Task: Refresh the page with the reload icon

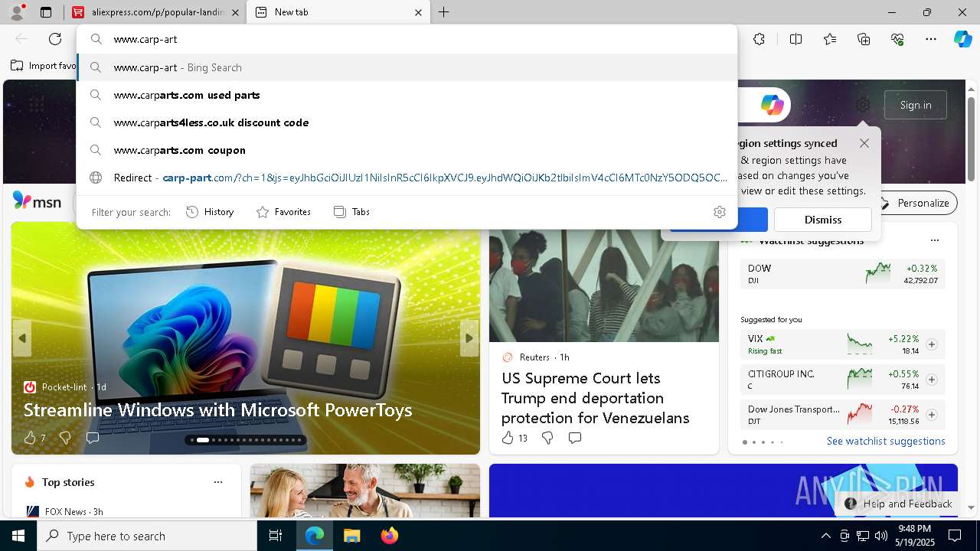Action: (x=55, y=39)
